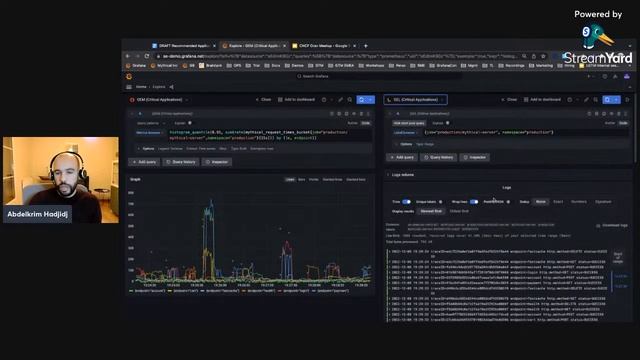This screenshot has height=360, width=640.
Task: Open a new browser tab
Action: click(366, 46)
